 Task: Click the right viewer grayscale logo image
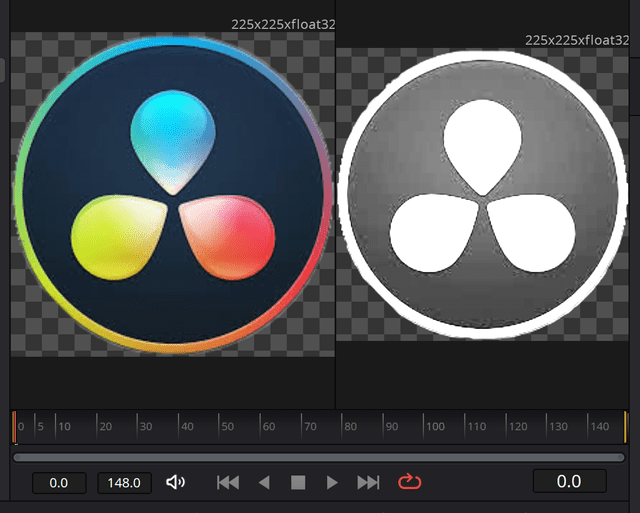coord(482,194)
